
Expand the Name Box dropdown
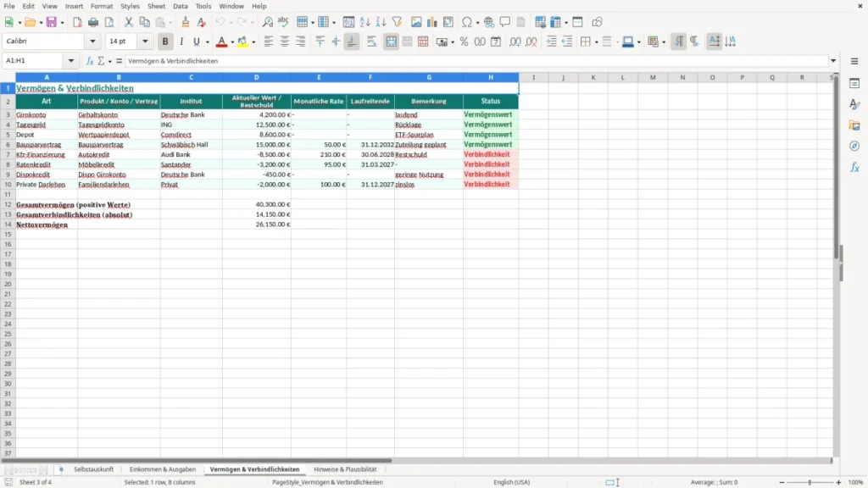tap(71, 61)
